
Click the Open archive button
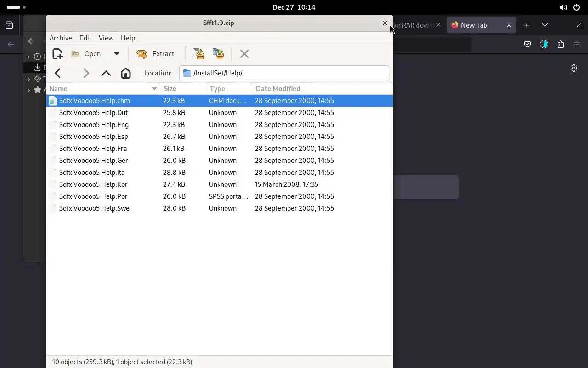[x=86, y=54]
